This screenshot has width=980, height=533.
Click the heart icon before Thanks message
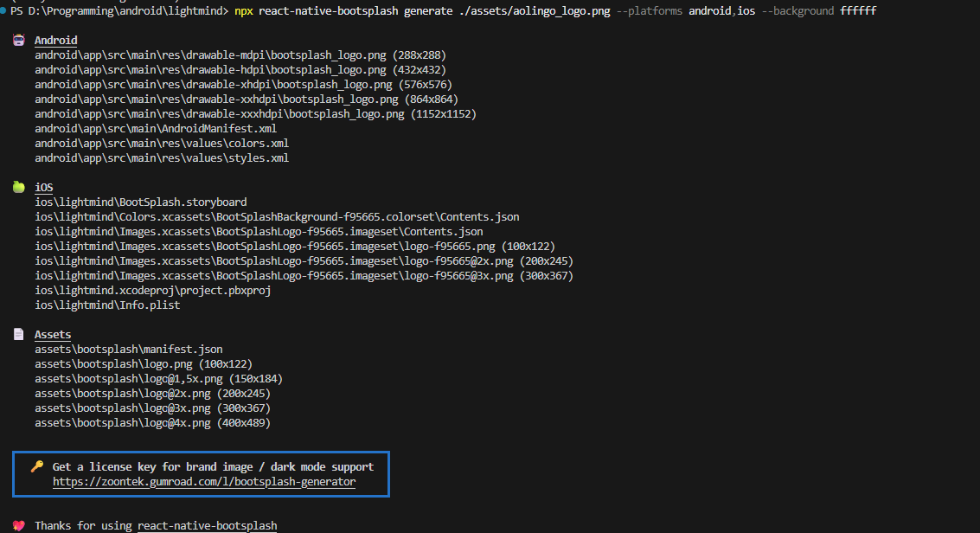click(x=19, y=525)
